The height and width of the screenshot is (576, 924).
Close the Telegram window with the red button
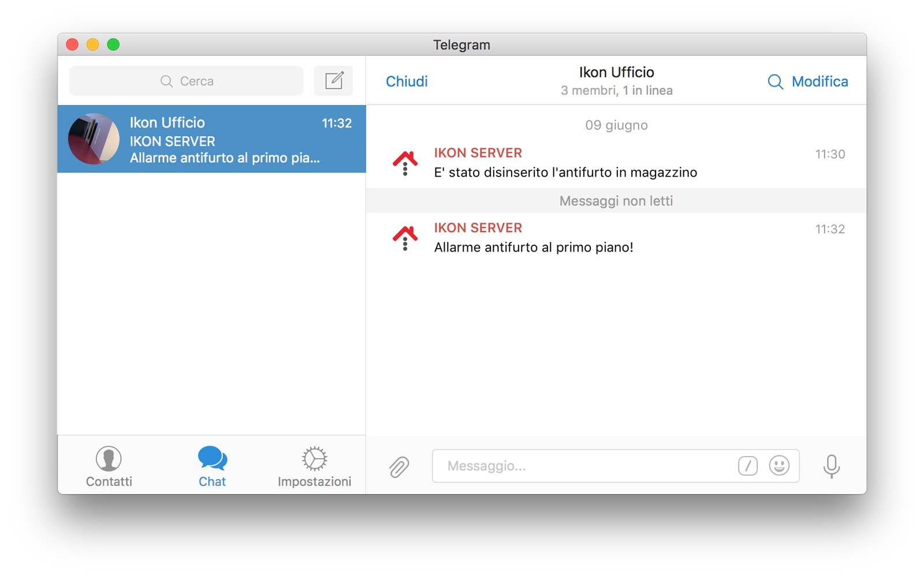pyautogui.click(x=72, y=44)
